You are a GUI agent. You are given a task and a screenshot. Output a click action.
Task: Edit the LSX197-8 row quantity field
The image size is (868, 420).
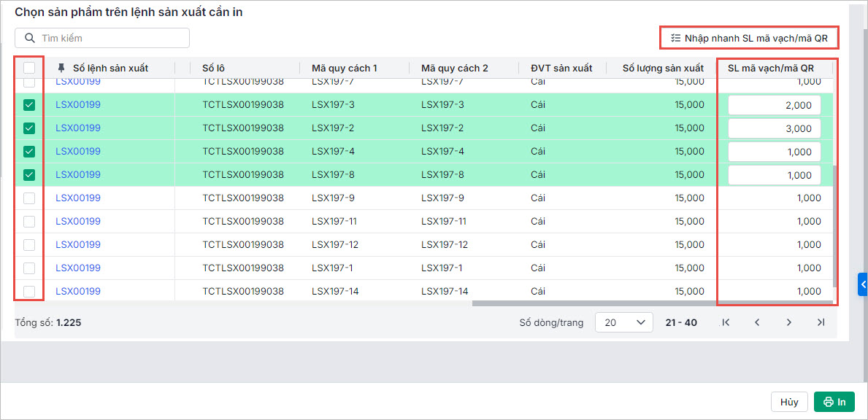coord(774,174)
